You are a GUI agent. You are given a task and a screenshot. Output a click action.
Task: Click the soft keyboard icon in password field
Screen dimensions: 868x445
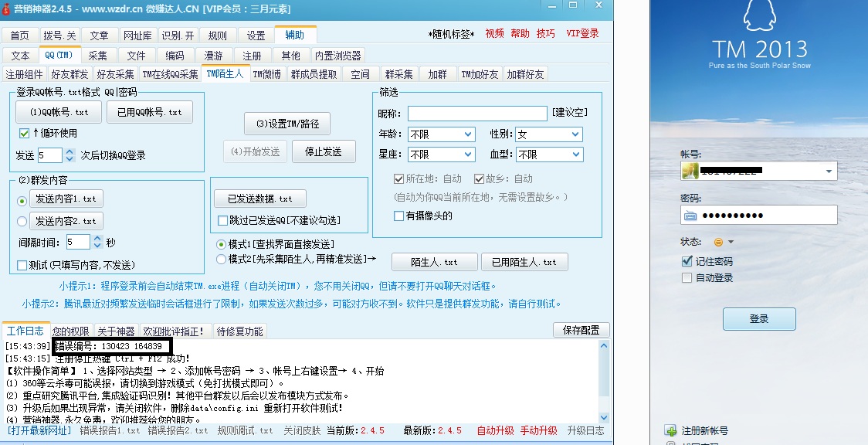(x=690, y=216)
